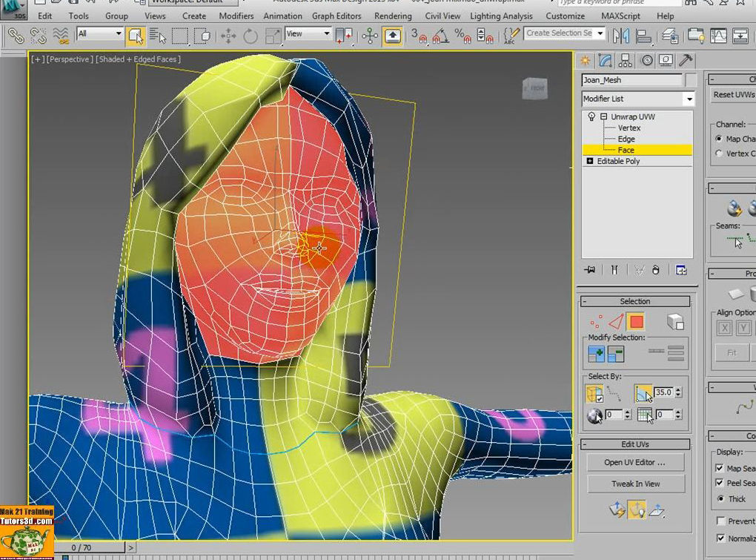Select Polygon sub-object mode icon
The width and height of the screenshot is (756, 560).
pos(636,322)
